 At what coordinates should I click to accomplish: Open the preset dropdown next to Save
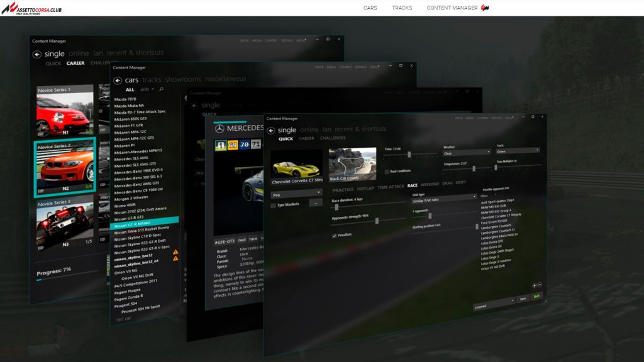pyautogui.click(x=494, y=304)
